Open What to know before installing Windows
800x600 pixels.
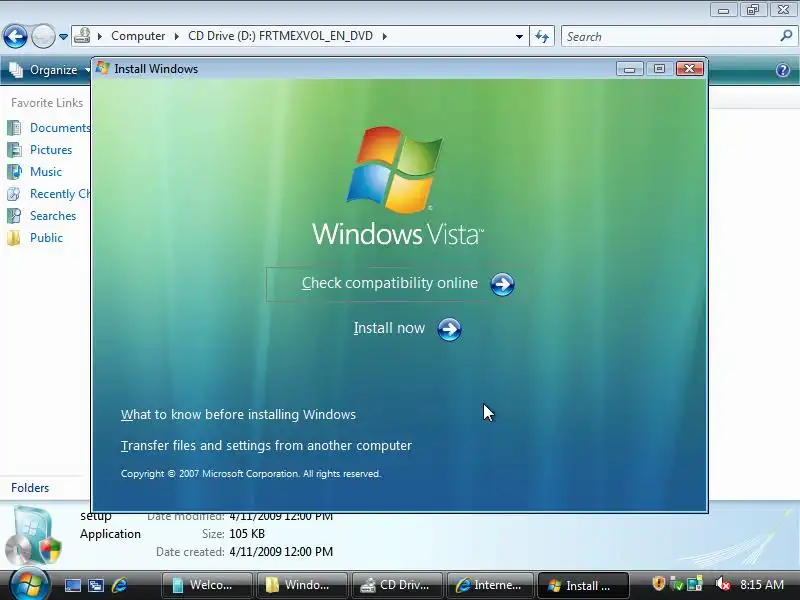click(x=238, y=414)
